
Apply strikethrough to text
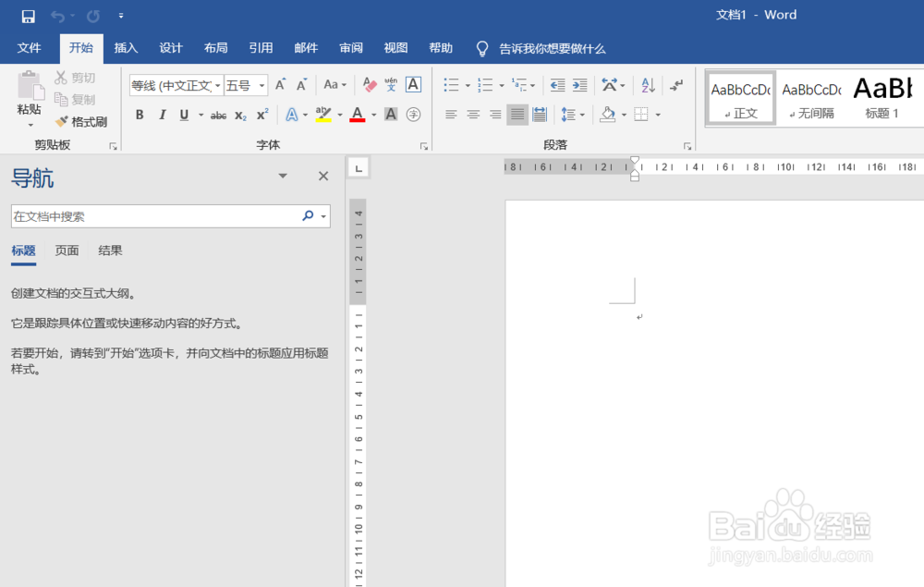tap(221, 114)
